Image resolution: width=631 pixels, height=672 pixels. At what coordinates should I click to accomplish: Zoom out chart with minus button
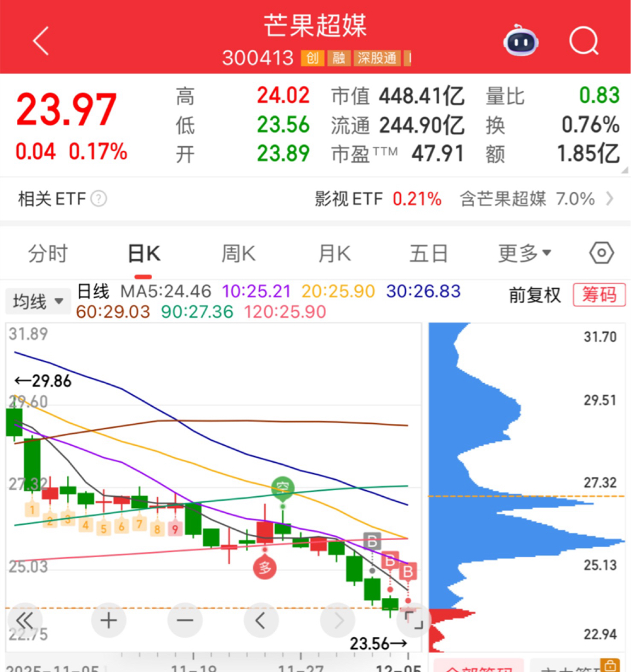coord(184,620)
